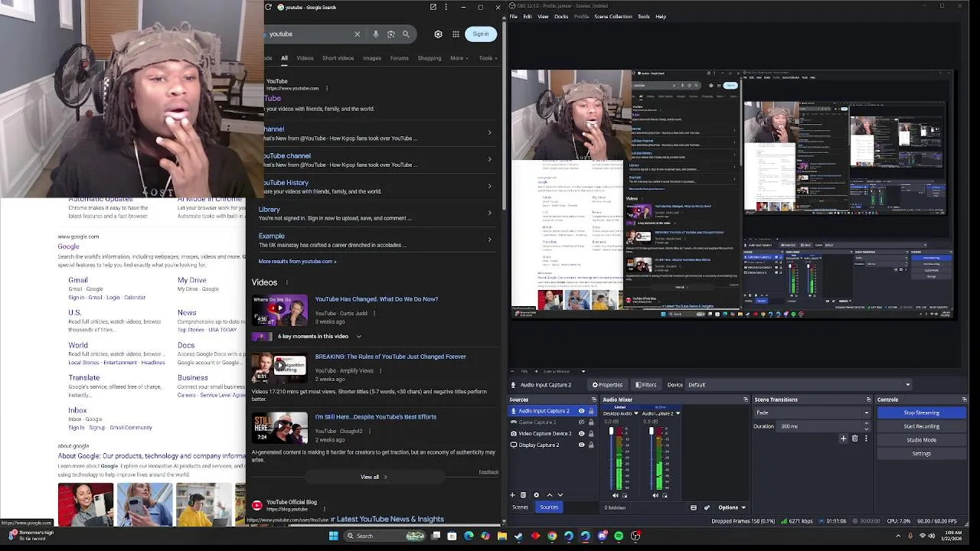Screen dimensions: 980x551
Task: Expand the More search filters dropdown
Action: point(459,58)
